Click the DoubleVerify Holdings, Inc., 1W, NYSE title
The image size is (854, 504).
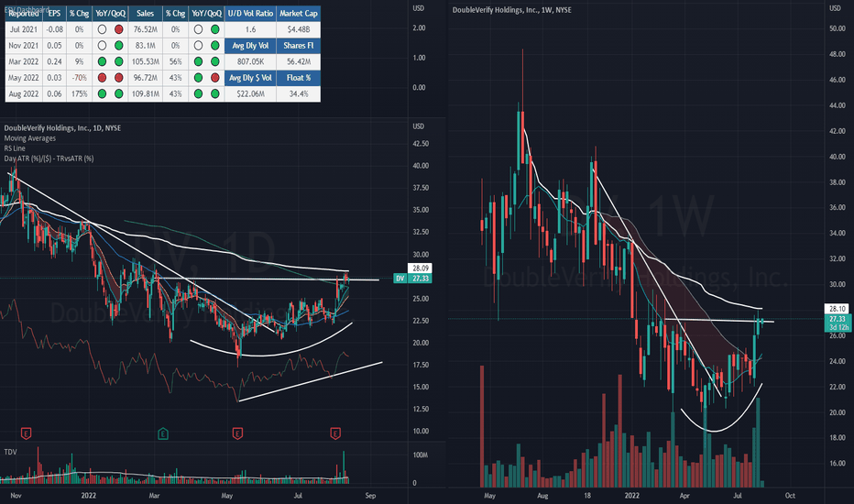(512, 10)
